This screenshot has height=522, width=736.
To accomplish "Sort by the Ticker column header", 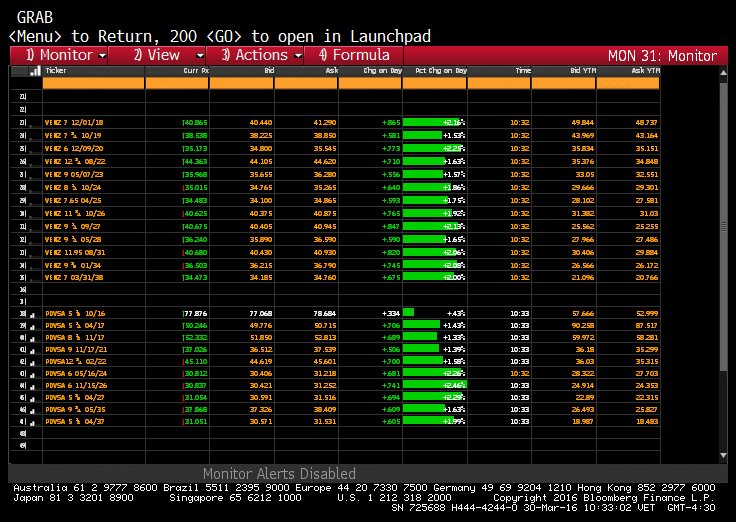I will click(93, 71).
